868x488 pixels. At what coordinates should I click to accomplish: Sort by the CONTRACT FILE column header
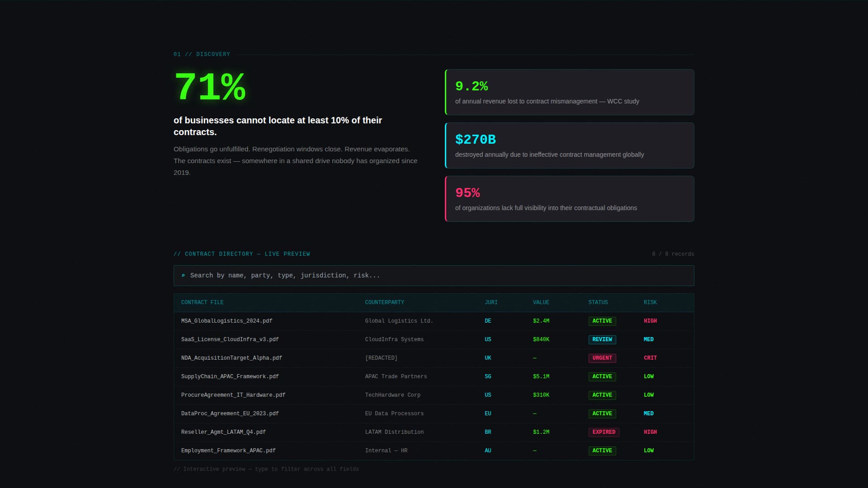[202, 302]
